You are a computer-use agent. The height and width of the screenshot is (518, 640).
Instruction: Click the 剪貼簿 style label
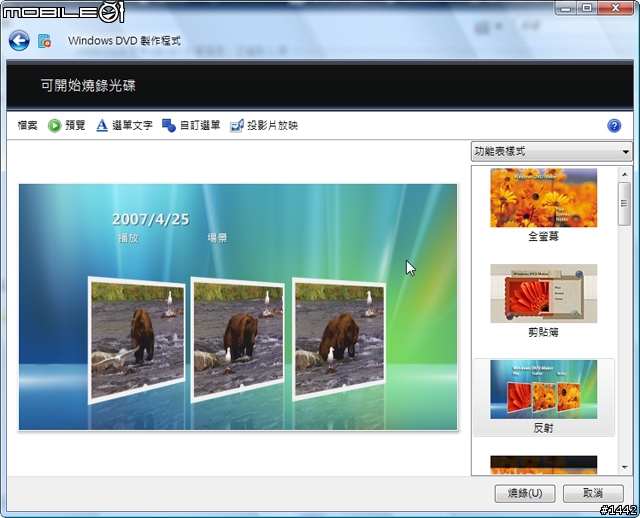point(543,332)
